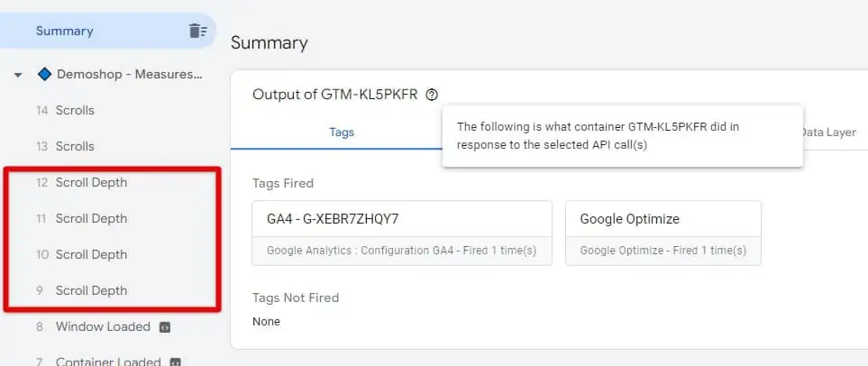Screen dimensions: 868x366
Task: Click the code icon next to Container Loaded
Action: tap(175, 361)
